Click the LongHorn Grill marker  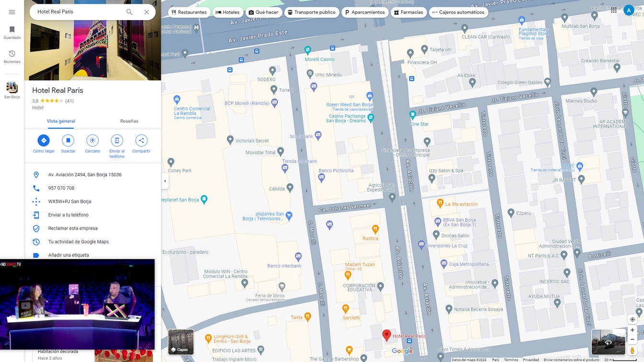tap(208, 339)
